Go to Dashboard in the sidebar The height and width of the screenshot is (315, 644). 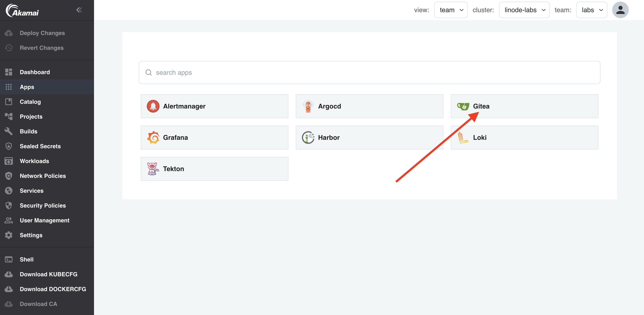[x=47, y=72]
